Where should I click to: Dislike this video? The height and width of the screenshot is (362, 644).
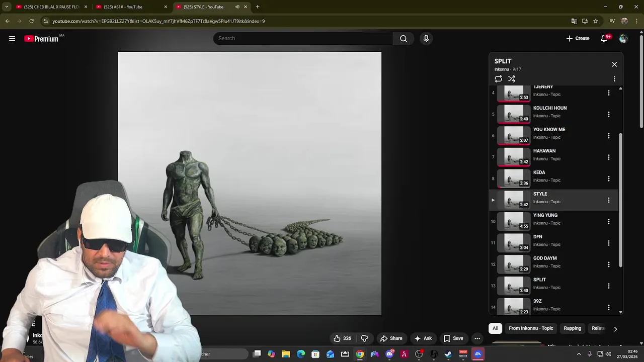click(364, 338)
